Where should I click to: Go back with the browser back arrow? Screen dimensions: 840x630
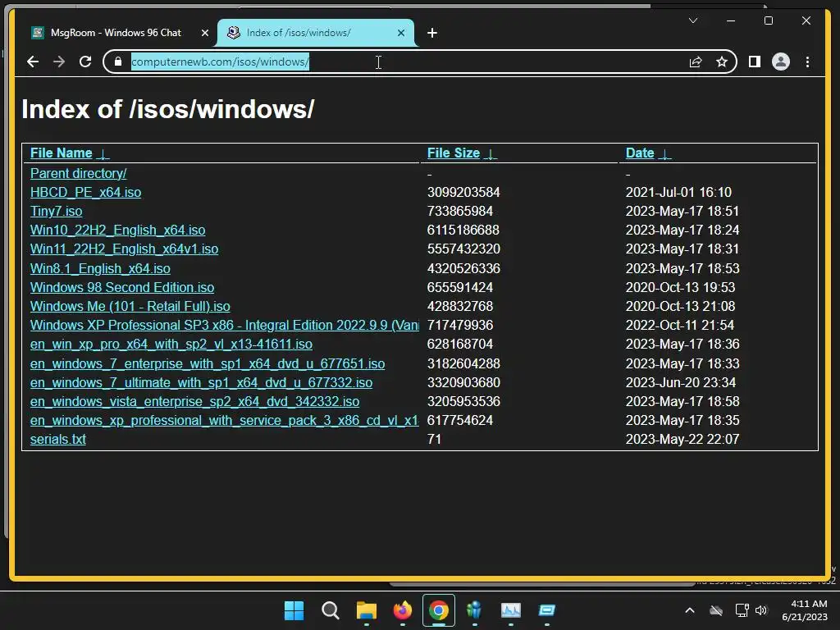[33, 62]
